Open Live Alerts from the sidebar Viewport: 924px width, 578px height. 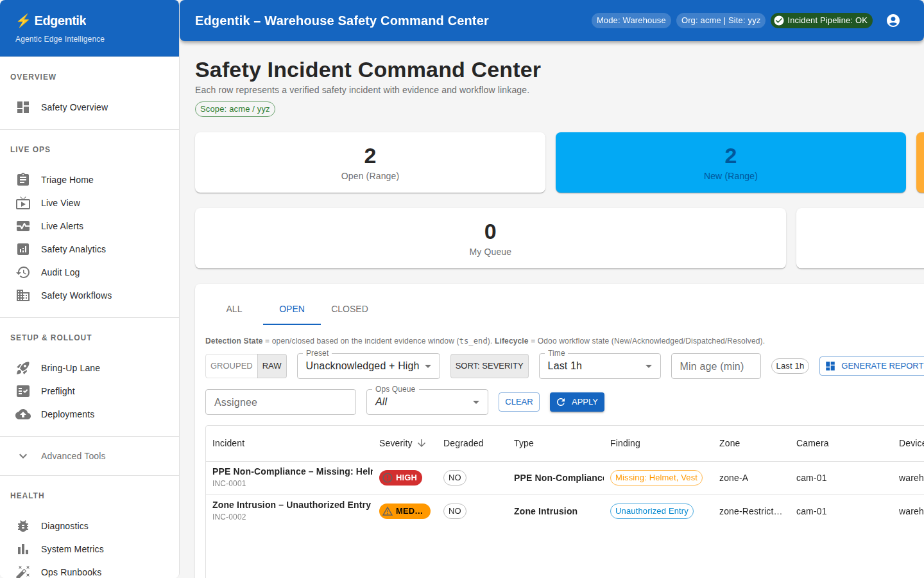point(23,226)
